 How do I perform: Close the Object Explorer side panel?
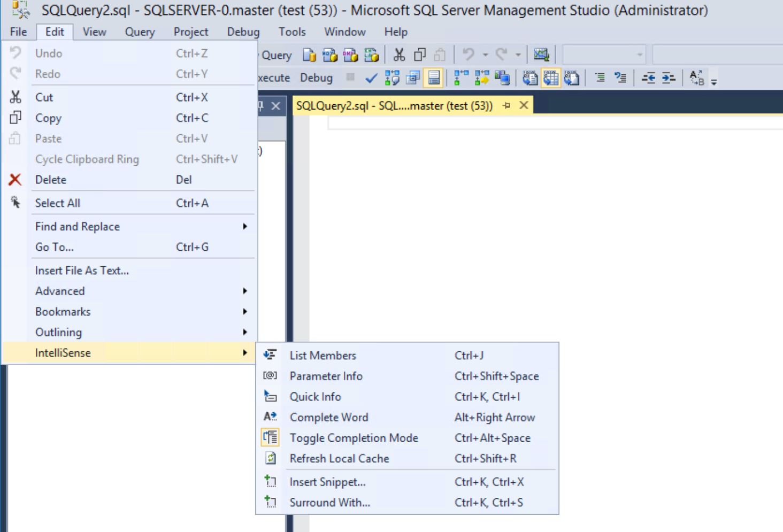click(275, 106)
